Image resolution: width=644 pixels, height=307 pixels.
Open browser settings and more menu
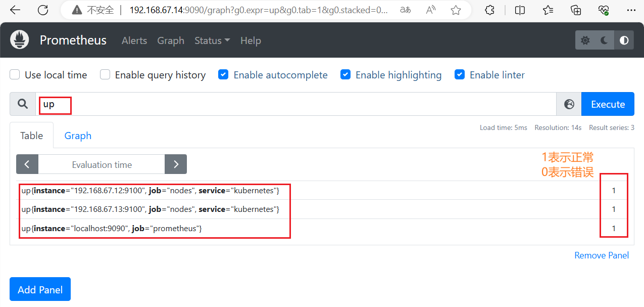(631, 10)
